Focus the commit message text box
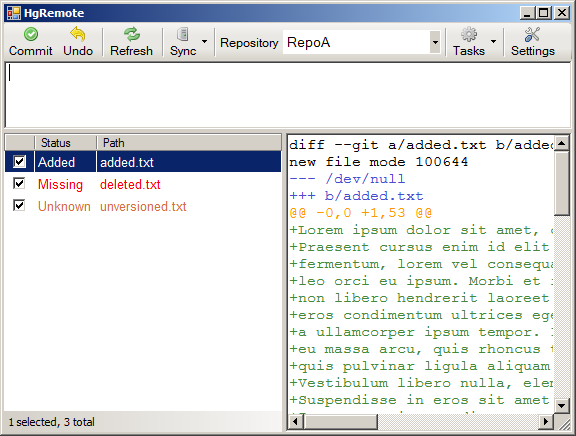 tap(288, 95)
